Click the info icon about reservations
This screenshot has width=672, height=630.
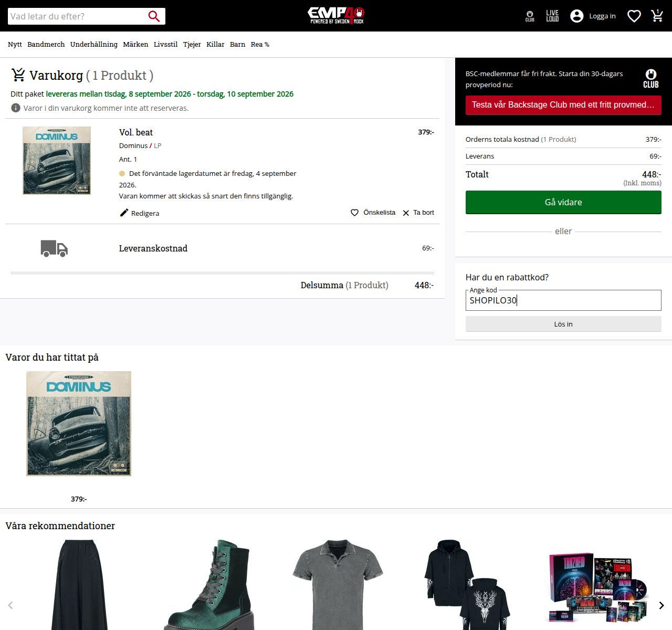click(x=16, y=108)
